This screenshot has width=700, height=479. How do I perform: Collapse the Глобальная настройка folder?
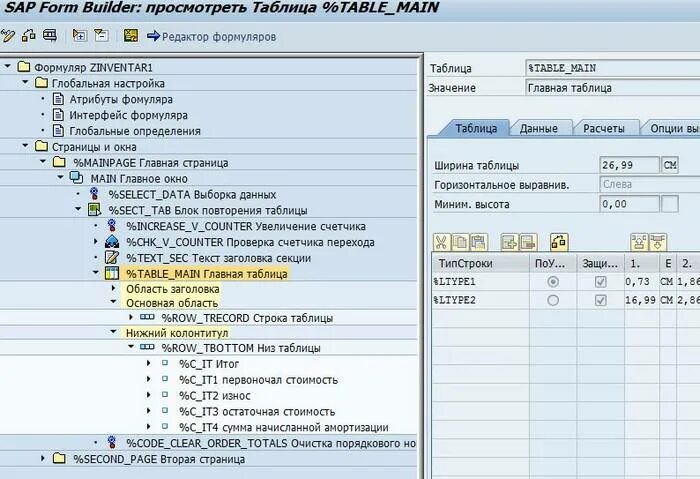tap(25, 82)
